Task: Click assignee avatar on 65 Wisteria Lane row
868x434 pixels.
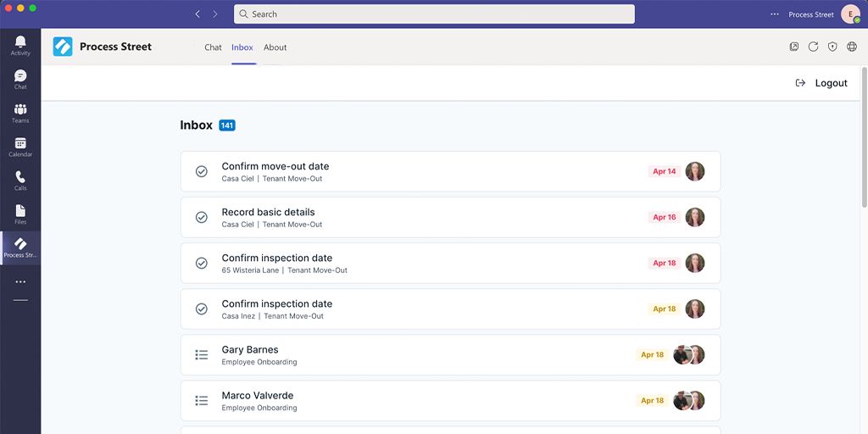Action: (695, 264)
